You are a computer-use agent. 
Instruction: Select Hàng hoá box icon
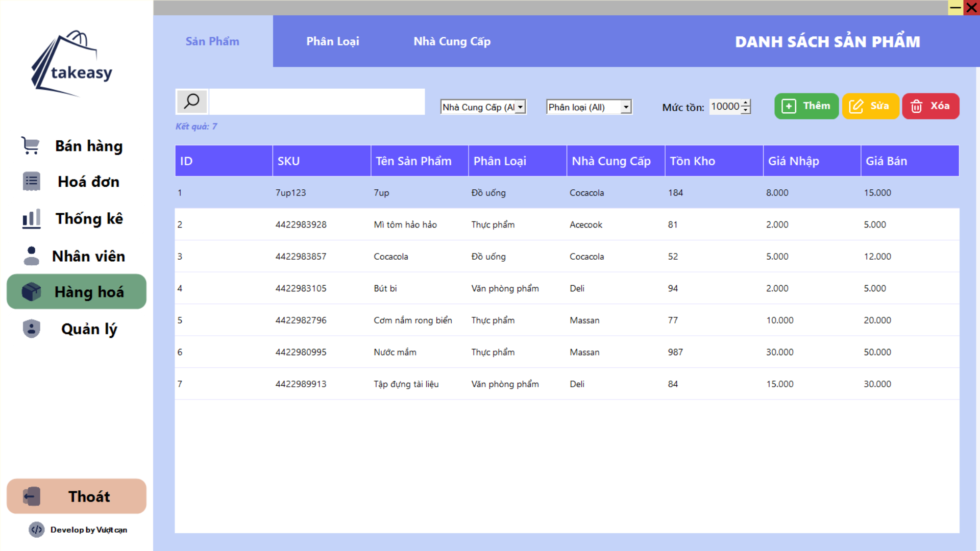tap(31, 292)
